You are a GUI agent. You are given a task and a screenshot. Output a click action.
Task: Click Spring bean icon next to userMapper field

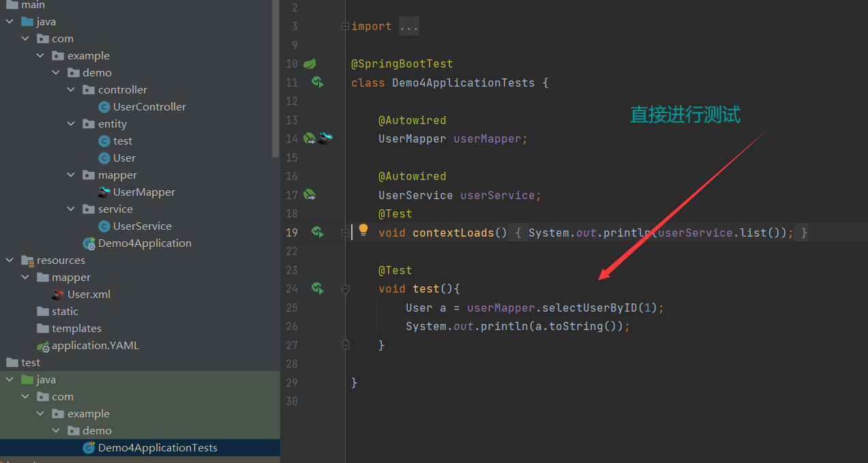pos(308,138)
